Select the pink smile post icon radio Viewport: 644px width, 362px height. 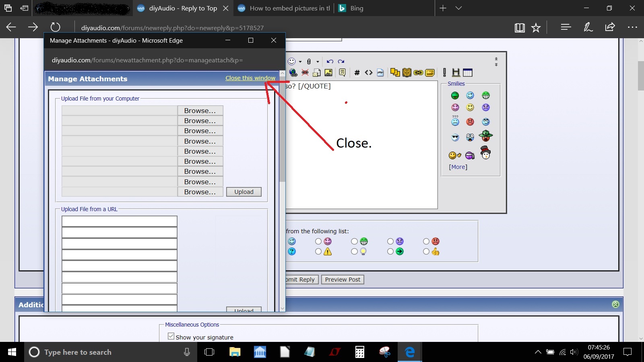pos(318,241)
